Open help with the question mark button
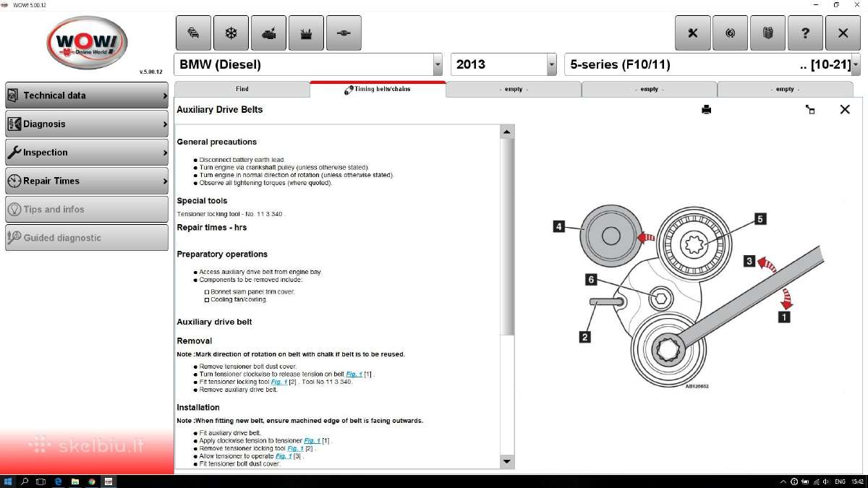Image resolution: width=868 pixels, height=488 pixels. pos(805,33)
